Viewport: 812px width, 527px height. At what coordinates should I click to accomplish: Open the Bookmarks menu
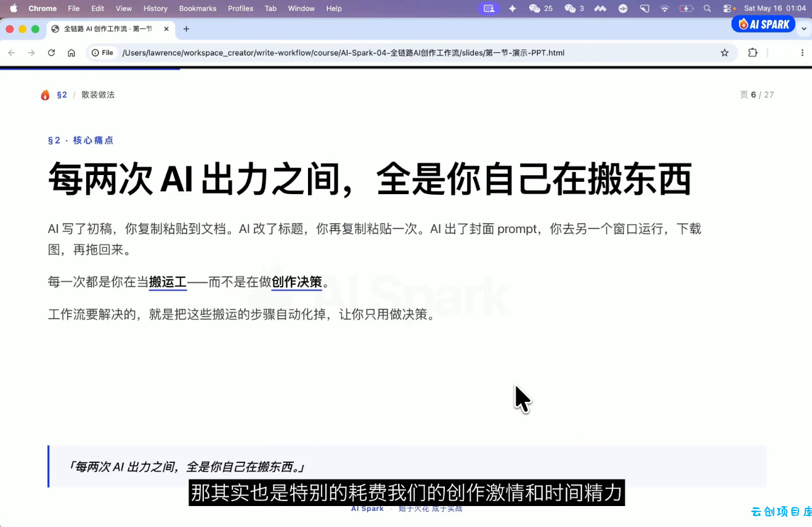click(198, 9)
